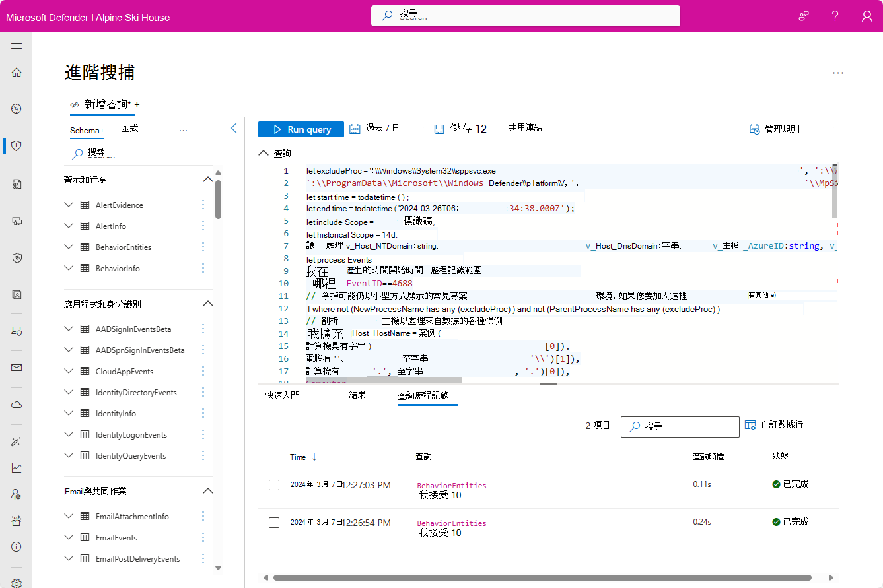The height and width of the screenshot is (588, 883).
Task: Open the user account icon
Action: 867,16
